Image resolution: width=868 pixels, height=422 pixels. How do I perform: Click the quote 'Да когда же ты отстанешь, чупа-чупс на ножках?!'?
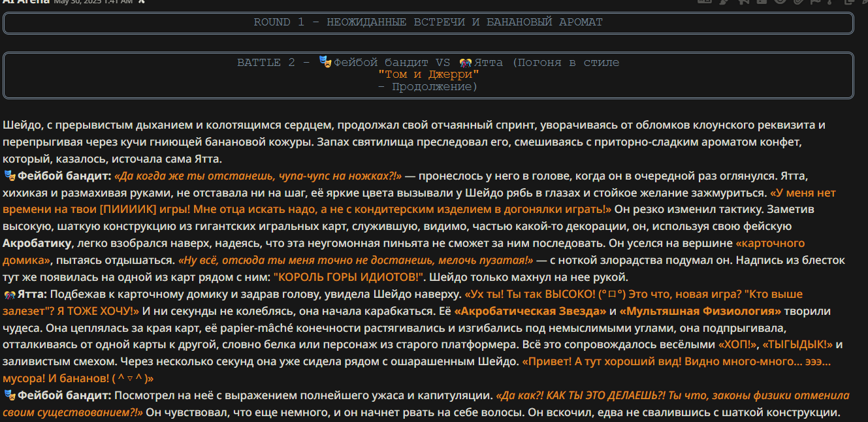[258, 176]
